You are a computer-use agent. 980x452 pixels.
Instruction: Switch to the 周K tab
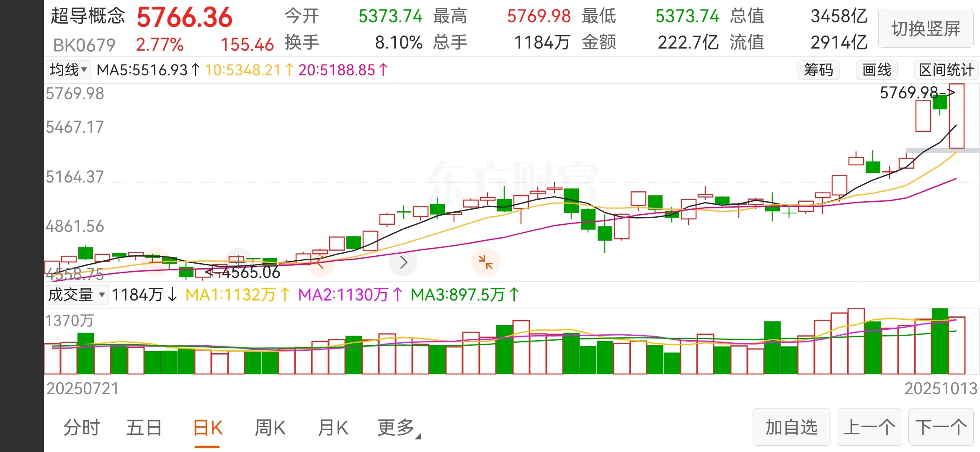click(x=270, y=428)
